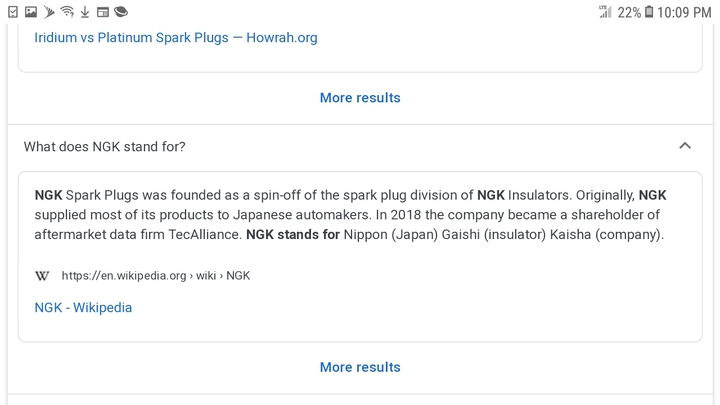The width and height of the screenshot is (720, 405).
Task: Collapse "What does NGK stand for?" question
Action: pyautogui.click(x=360, y=146)
